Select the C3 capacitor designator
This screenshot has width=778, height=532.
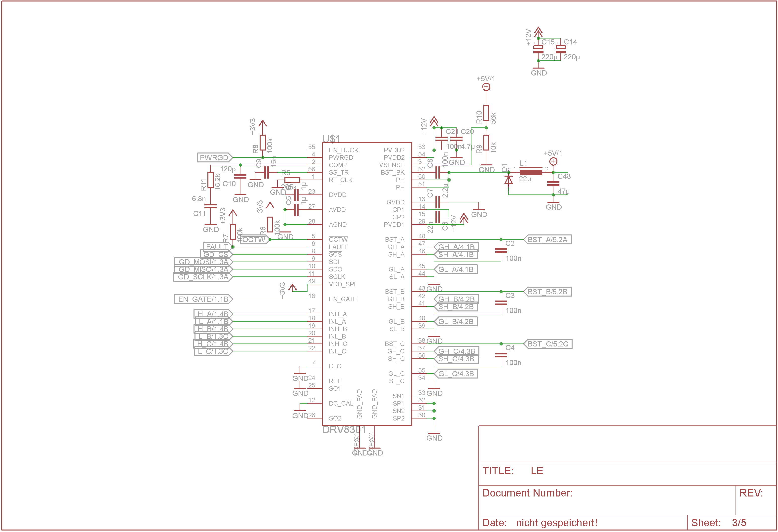point(510,296)
